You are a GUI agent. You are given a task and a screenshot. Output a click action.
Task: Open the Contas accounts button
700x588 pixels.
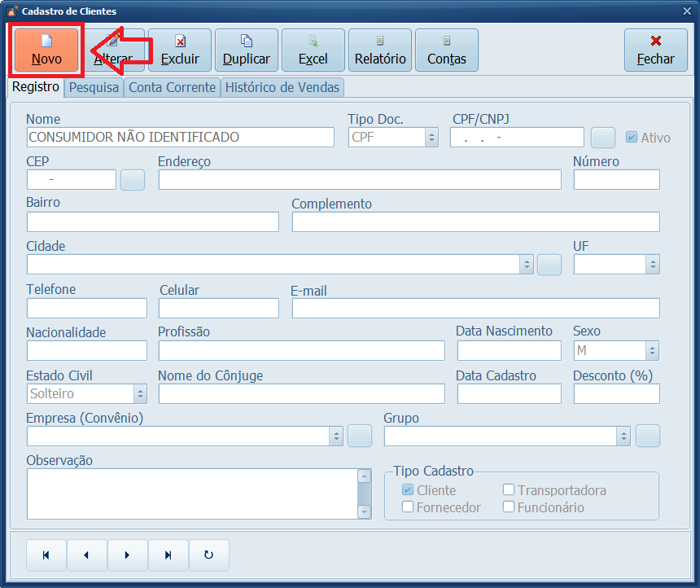tap(447, 50)
